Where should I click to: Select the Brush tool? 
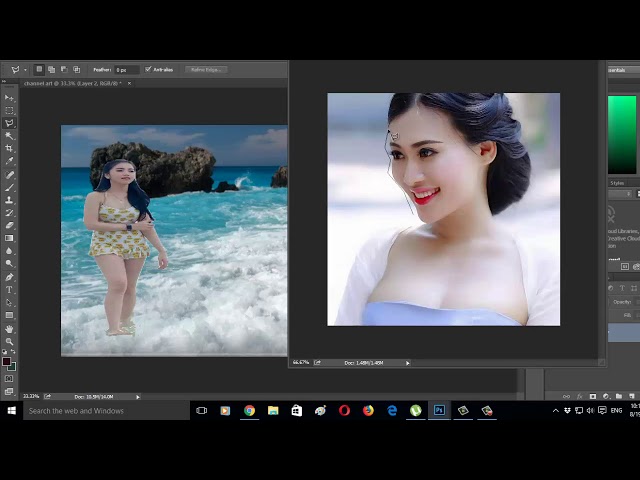pyautogui.click(x=9, y=187)
